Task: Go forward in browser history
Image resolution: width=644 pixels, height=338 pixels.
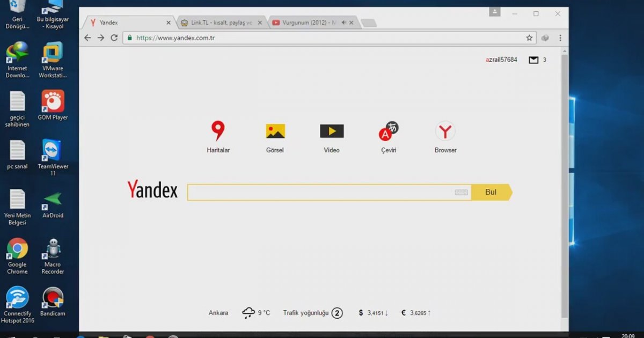Action: pos(101,38)
